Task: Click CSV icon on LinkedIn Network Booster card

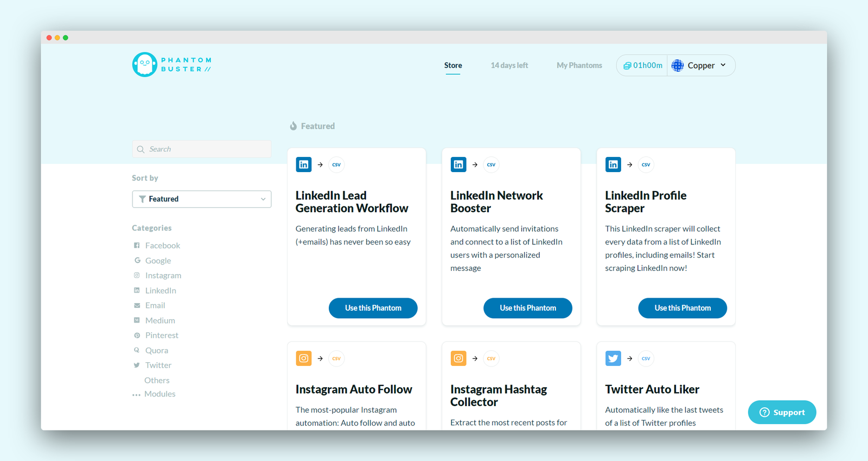Action: point(491,165)
